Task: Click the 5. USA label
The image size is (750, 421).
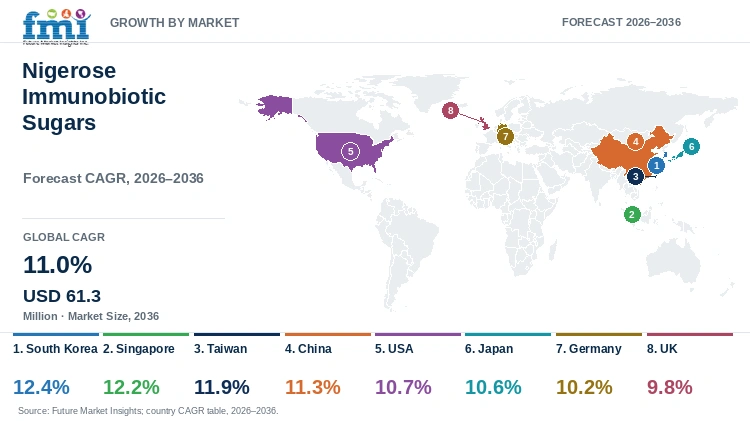Action: point(394,349)
